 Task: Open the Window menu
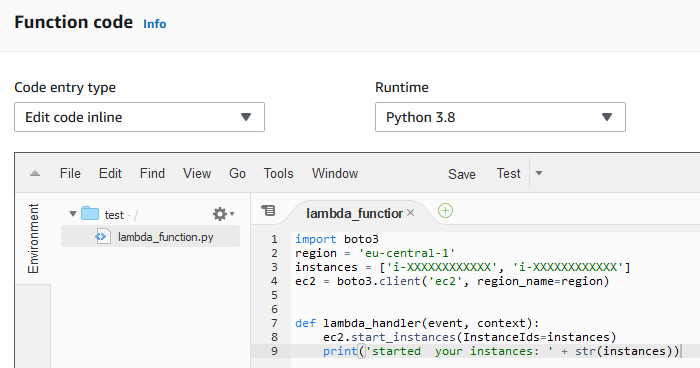click(x=335, y=173)
